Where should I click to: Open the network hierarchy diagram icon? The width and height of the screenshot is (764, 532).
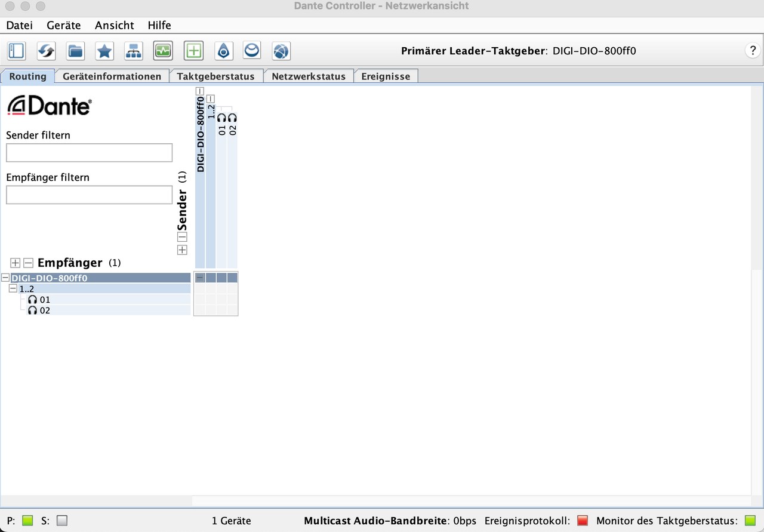point(134,51)
